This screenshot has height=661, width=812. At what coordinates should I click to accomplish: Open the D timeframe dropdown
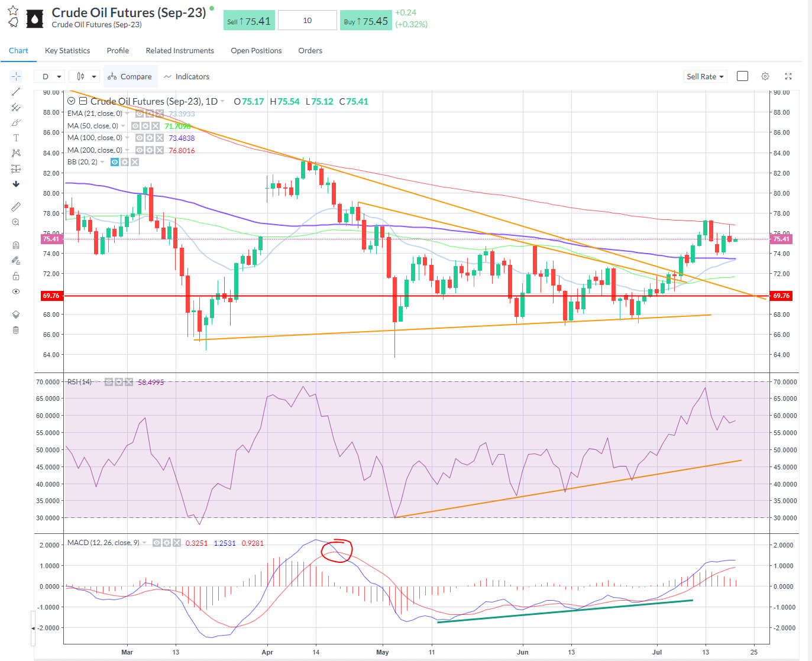(49, 76)
